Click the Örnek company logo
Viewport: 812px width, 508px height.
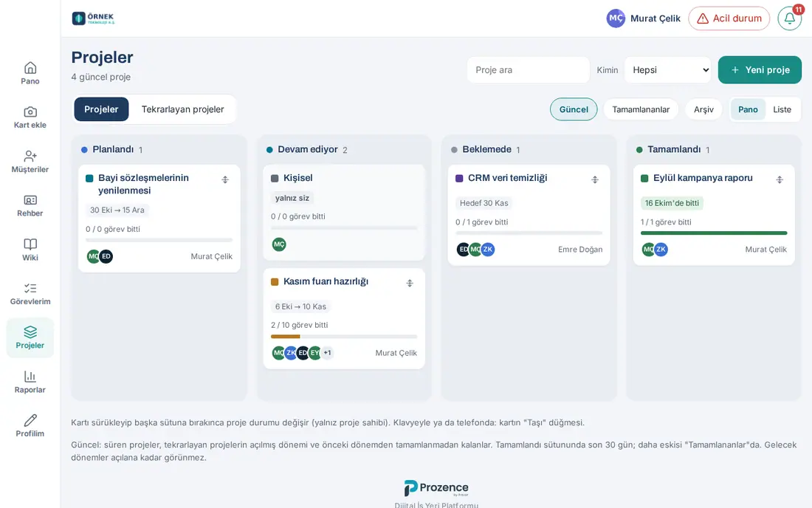pos(93,18)
